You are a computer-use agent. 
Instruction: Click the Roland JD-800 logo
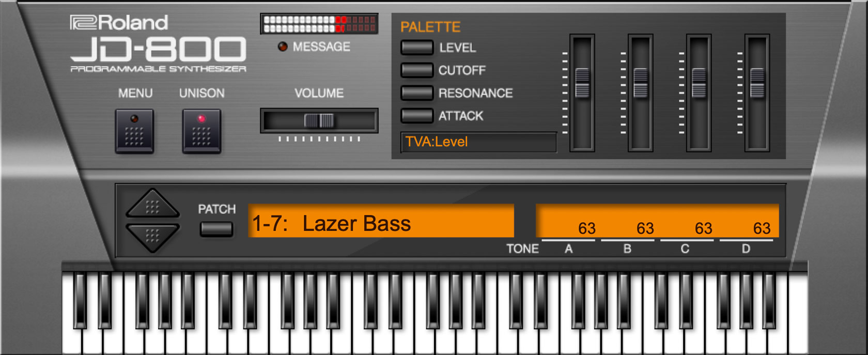tap(158, 44)
